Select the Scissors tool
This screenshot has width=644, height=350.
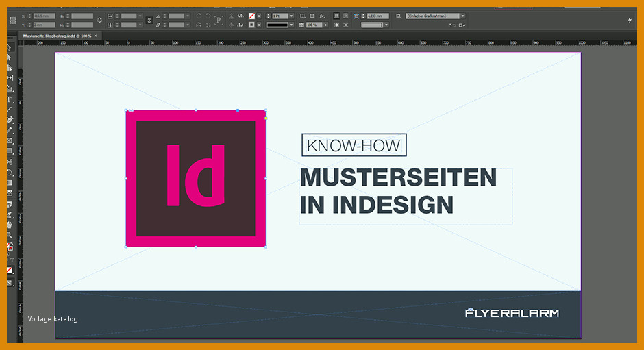click(10, 162)
